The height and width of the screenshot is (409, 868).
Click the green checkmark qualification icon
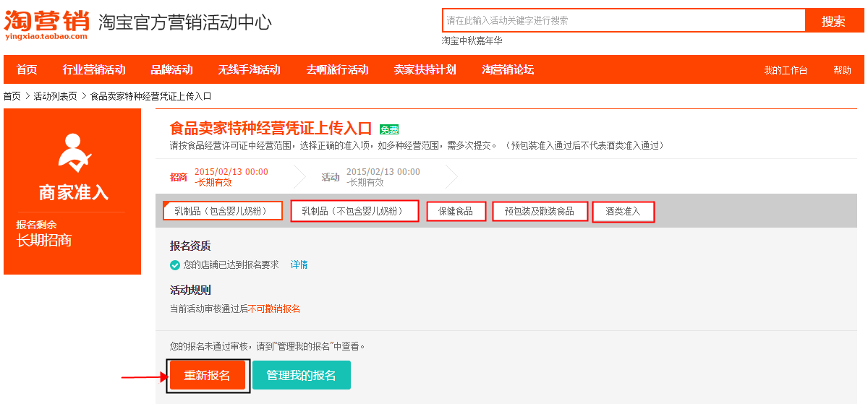[x=175, y=265]
